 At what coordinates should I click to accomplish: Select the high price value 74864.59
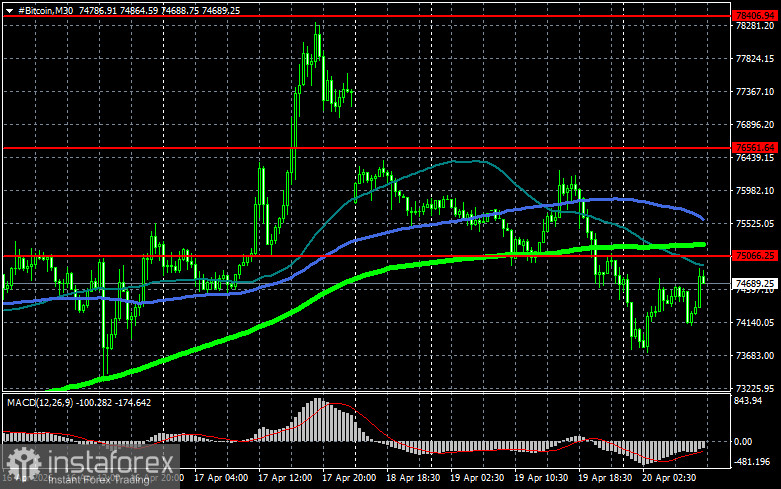138,10
